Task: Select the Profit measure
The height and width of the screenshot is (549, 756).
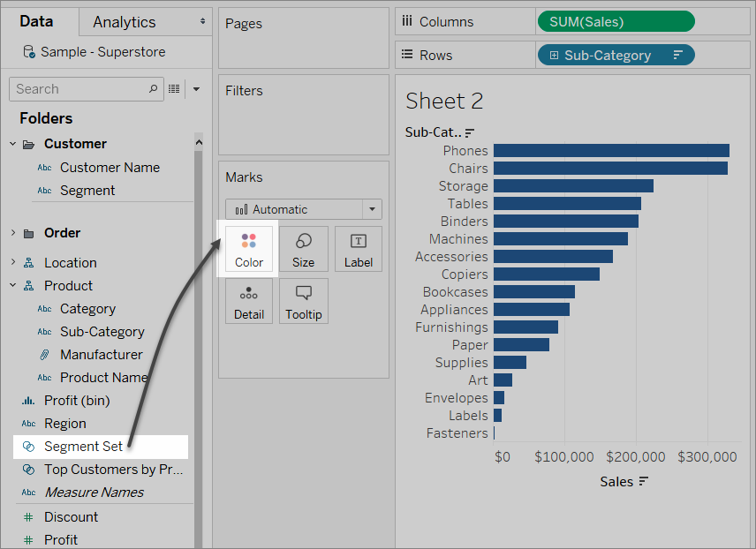Action: [61, 540]
